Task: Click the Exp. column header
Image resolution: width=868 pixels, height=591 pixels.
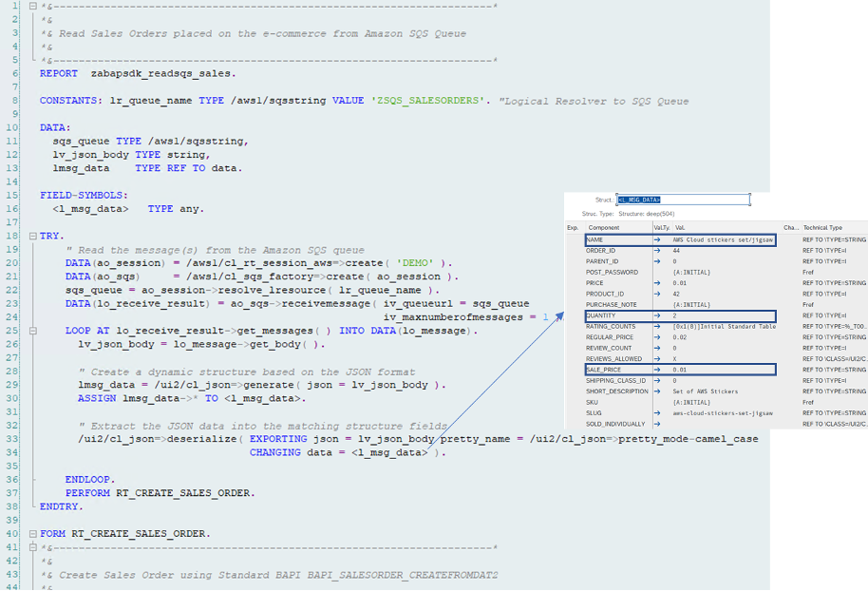Action: point(573,228)
